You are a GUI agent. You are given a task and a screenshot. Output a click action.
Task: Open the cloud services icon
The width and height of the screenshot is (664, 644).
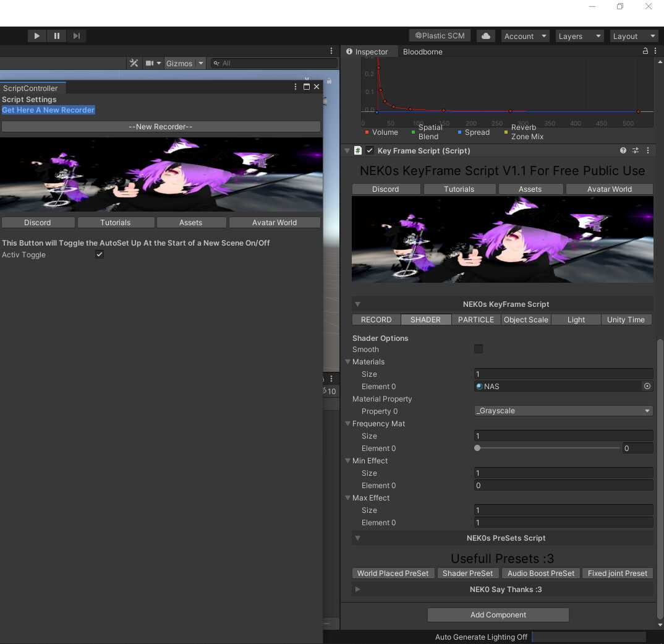(x=486, y=36)
